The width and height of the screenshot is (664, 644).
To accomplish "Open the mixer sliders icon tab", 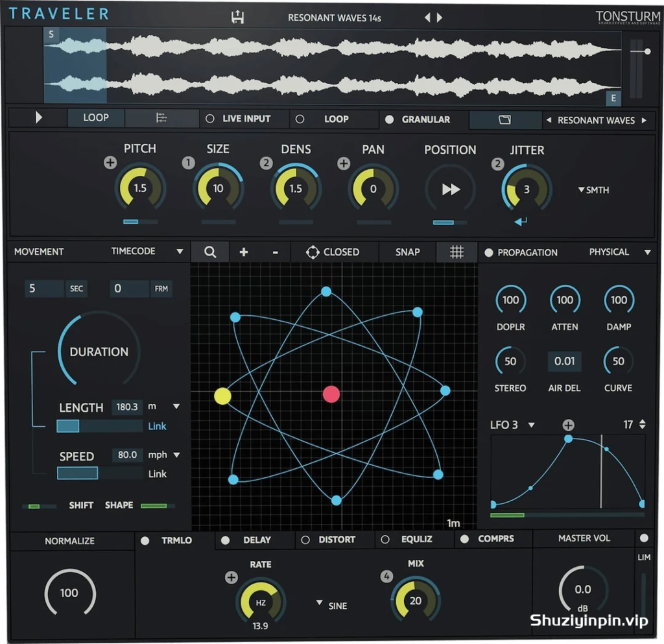I will pos(161,117).
